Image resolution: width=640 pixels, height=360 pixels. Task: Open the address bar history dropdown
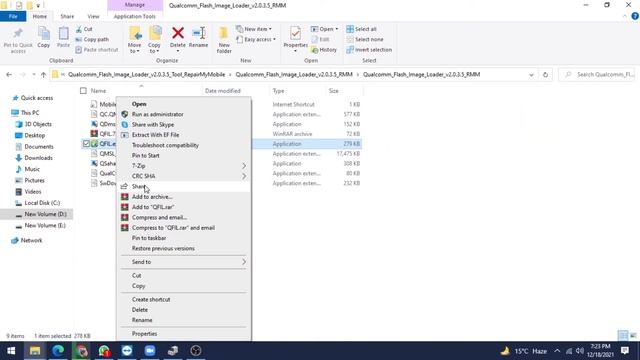531,75
